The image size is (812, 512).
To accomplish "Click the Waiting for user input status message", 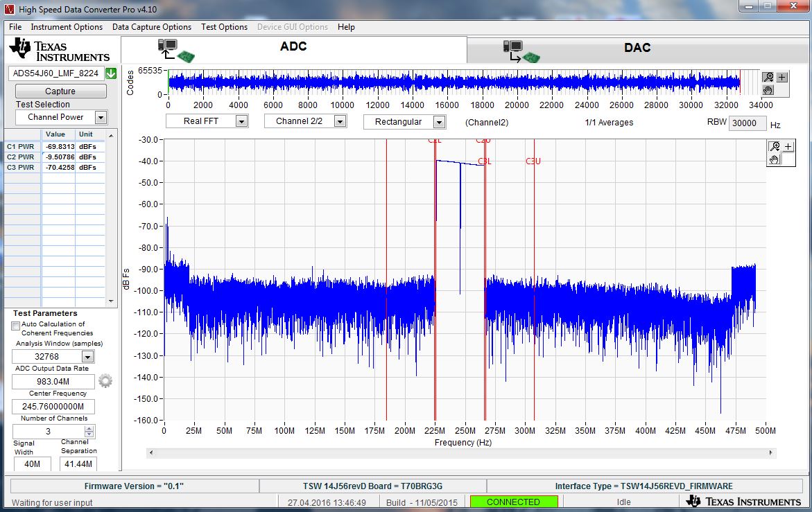I will (52, 502).
